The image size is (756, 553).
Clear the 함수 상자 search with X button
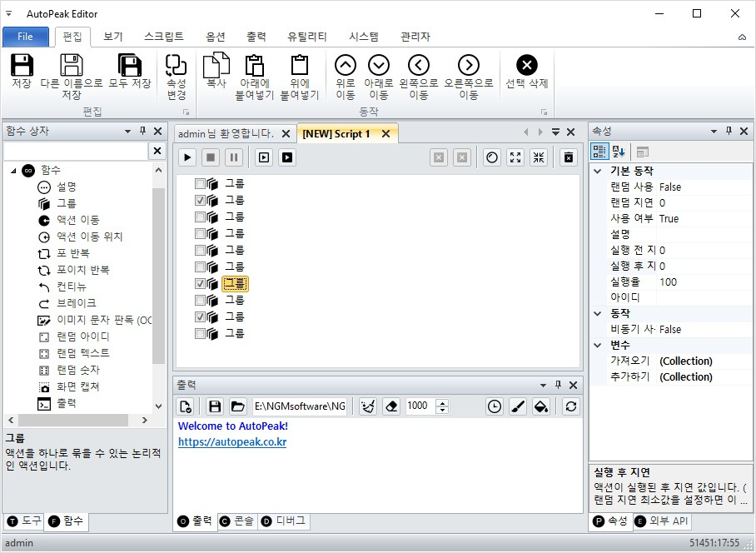point(157,151)
